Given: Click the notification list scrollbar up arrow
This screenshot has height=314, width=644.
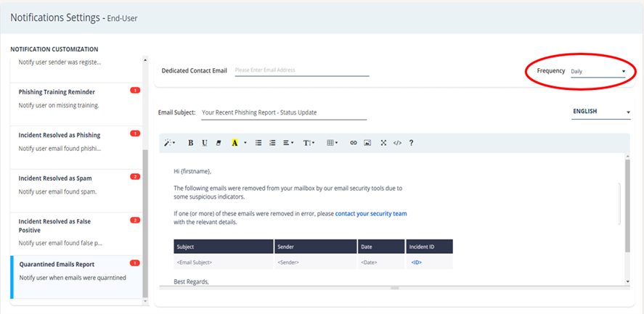Looking at the screenshot, I should 144,60.
